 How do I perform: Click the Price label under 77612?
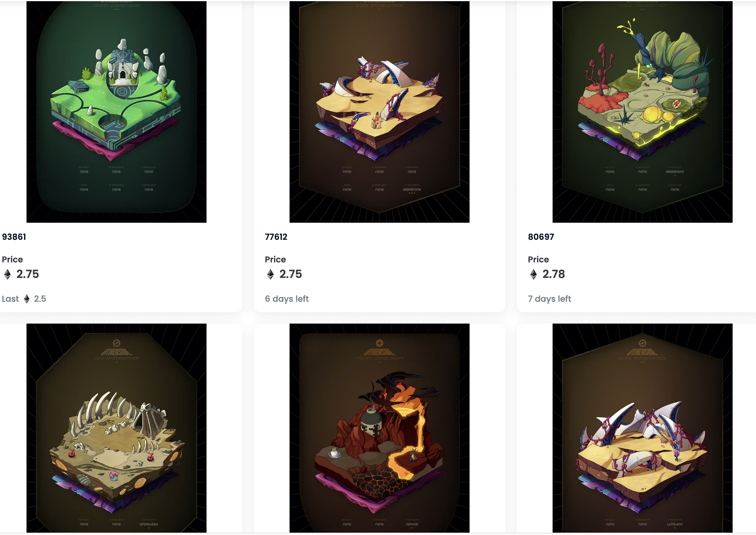coord(276,259)
